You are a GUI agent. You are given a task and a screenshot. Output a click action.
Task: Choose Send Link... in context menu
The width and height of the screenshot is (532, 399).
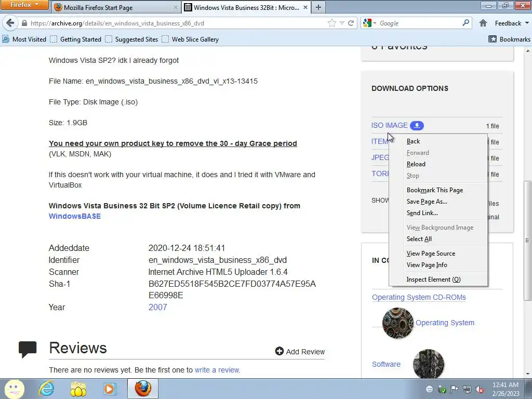tap(438, 212)
